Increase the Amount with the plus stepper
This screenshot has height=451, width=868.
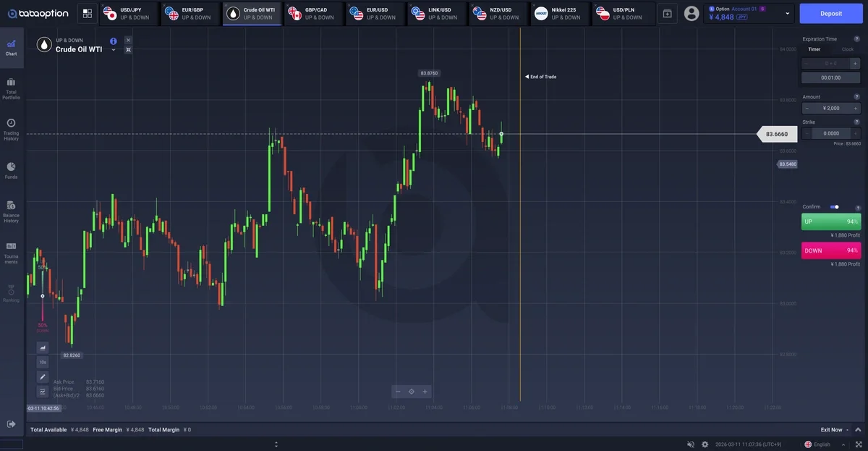pyautogui.click(x=856, y=108)
